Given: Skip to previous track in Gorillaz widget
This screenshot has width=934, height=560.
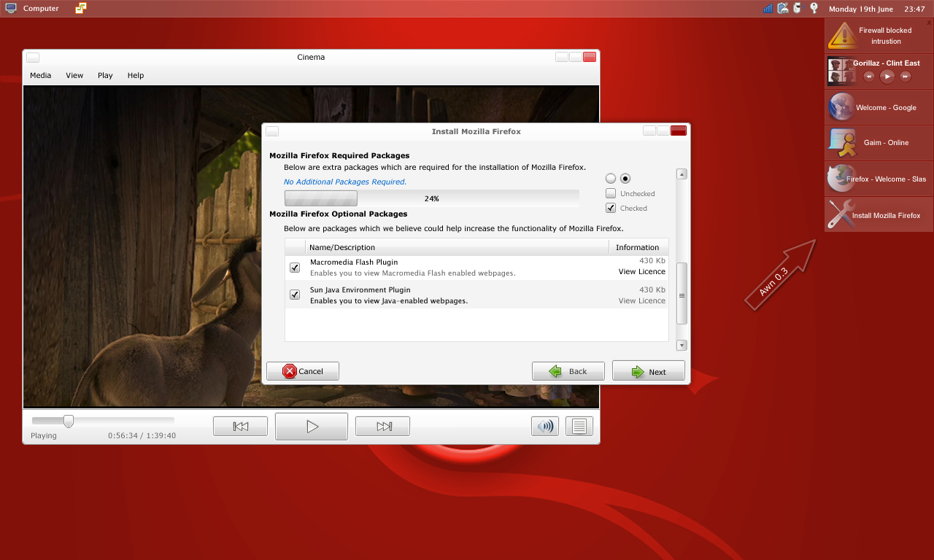Looking at the screenshot, I should [x=869, y=77].
